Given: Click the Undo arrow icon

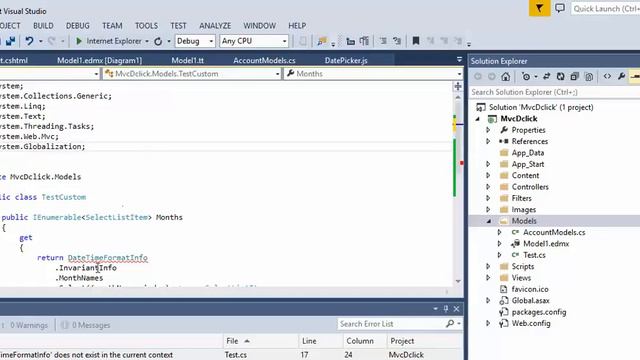Looking at the screenshot, I should 29,41.
